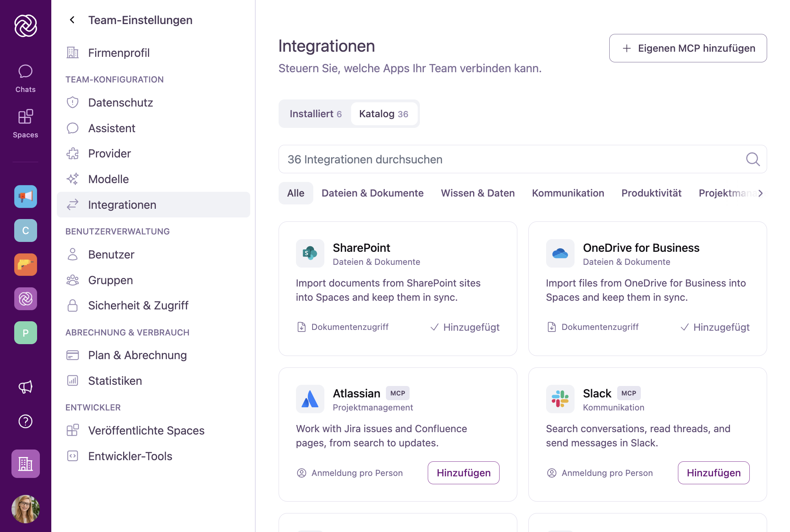This screenshot has height=532, width=790.
Task: Click the OneDrive for Business cloud icon
Action: coord(560,253)
